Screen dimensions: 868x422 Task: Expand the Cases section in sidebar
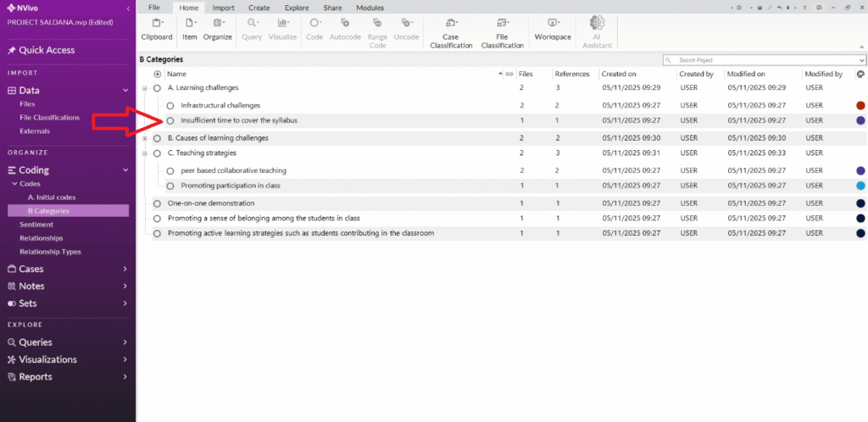125,269
